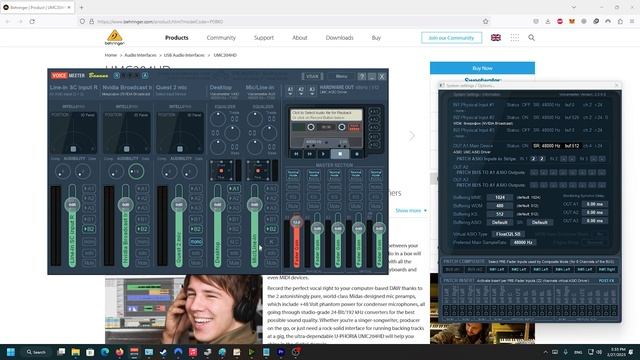The image size is (640, 360).
Task: Click the Nvidia Broadcast strip fader knob
Action: pyautogui.click(x=125, y=204)
